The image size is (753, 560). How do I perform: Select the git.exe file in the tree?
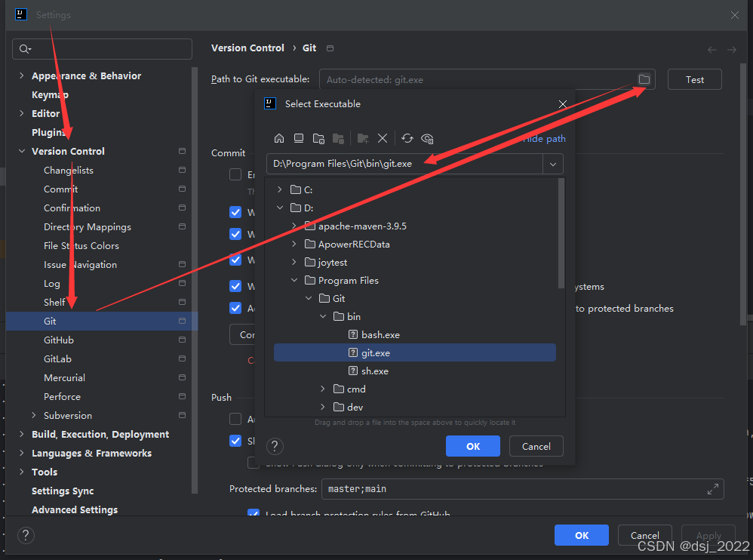click(415, 352)
